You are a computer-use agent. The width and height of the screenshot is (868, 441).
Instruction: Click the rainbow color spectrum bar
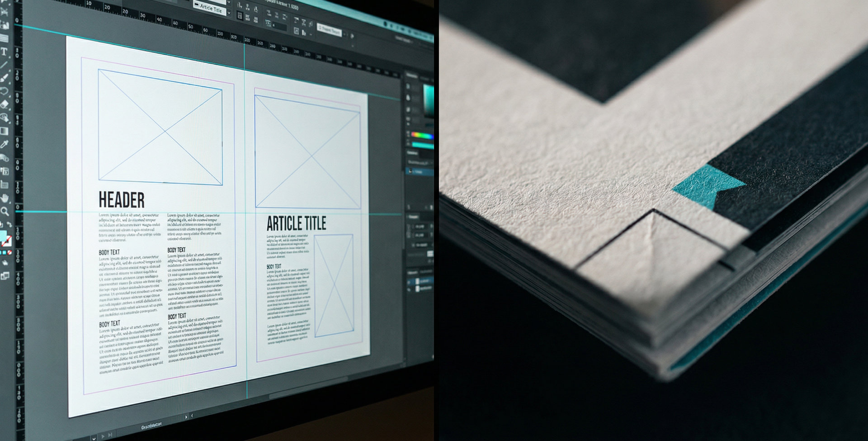coord(422,135)
